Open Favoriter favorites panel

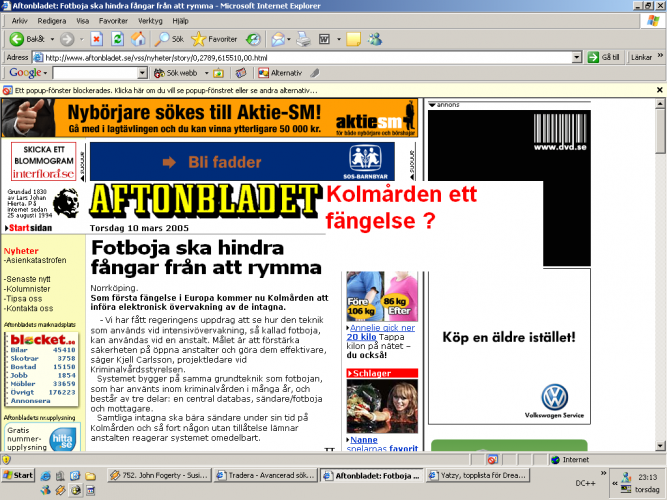pos(214,39)
